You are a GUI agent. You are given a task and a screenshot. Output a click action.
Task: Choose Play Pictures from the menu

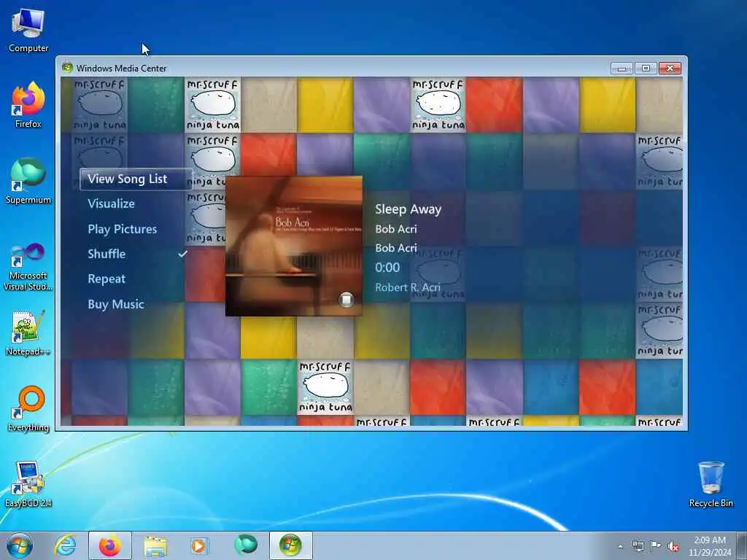click(122, 229)
